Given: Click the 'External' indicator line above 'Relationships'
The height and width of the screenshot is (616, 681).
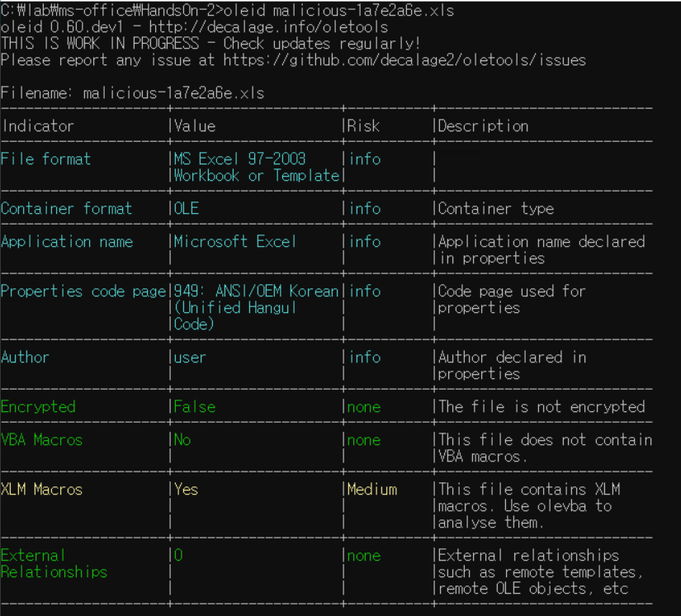Looking at the screenshot, I should [x=33, y=555].
